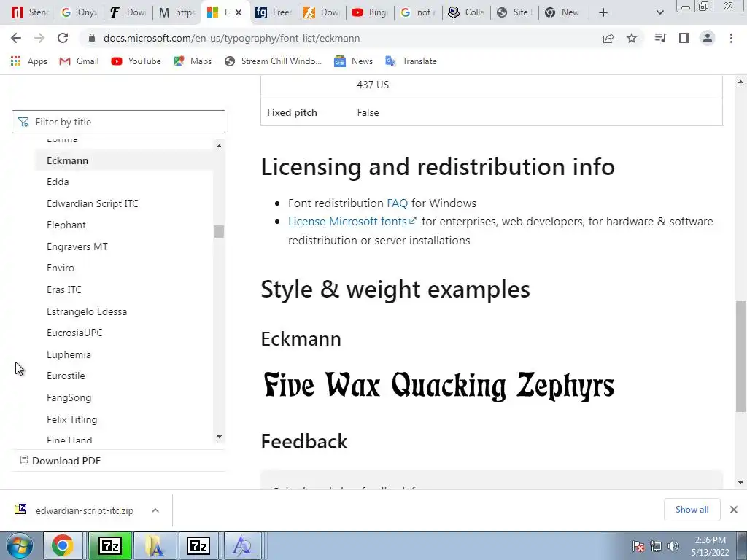
Task: Click sidebar scroll down arrow
Action: 219,437
